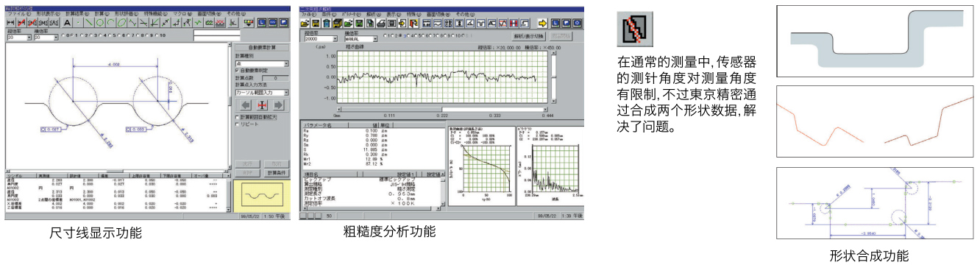Click the first yellow open-folder icon

point(305,24)
